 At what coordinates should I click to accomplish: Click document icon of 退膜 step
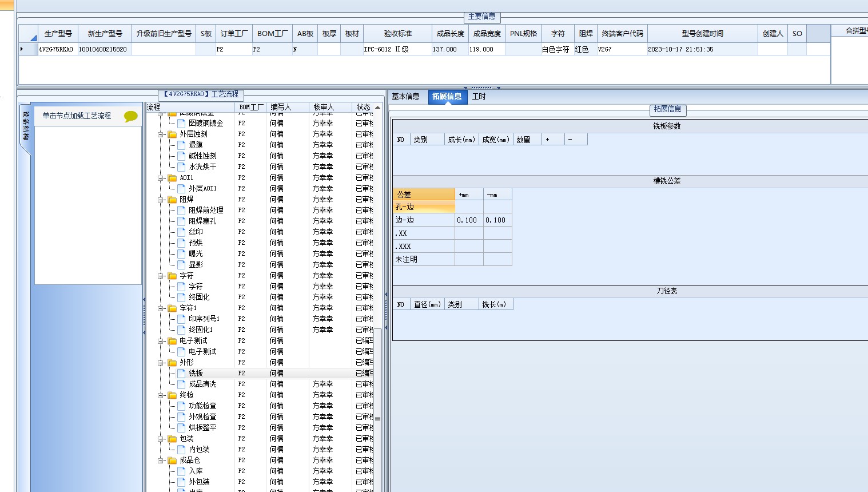tap(181, 145)
